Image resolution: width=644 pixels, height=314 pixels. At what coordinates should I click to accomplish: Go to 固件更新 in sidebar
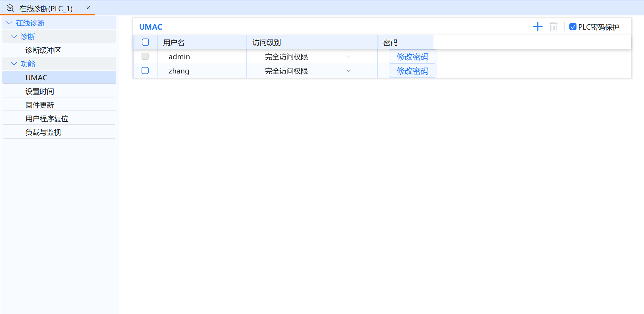point(40,105)
